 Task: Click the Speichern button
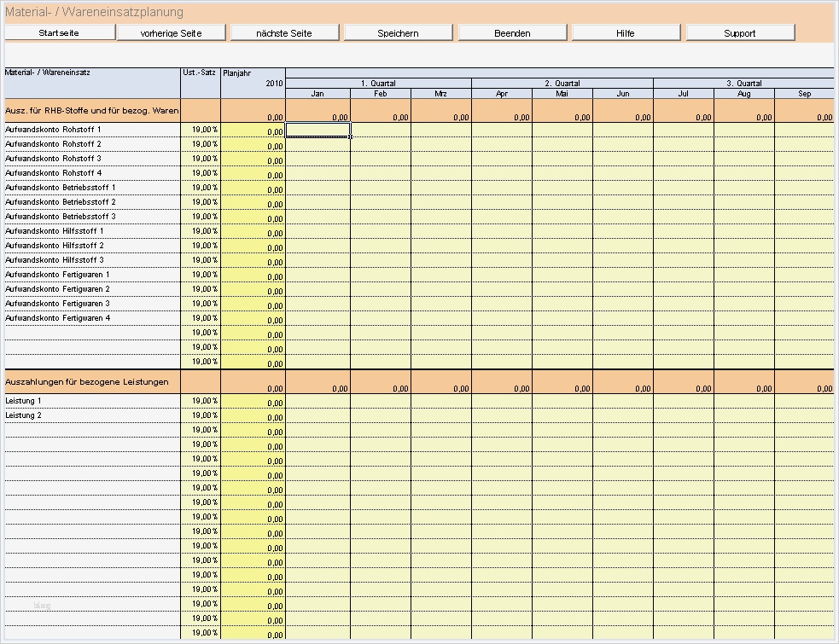coord(398,32)
